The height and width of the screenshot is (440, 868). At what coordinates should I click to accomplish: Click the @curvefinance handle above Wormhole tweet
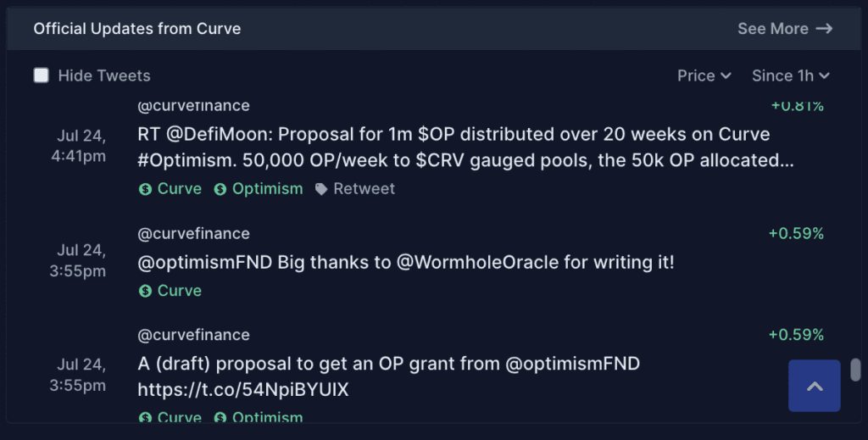[194, 233]
